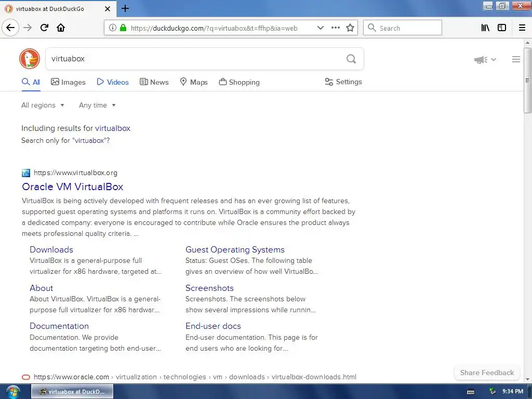Click the Show desktop strip in taskbar

pyautogui.click(x=529, y=392)
